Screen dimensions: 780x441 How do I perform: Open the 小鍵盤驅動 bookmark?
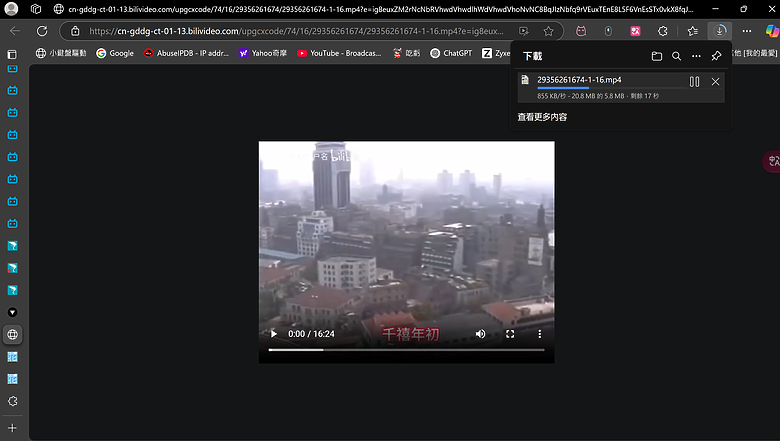pyautogui.click(x=61, y=53)
